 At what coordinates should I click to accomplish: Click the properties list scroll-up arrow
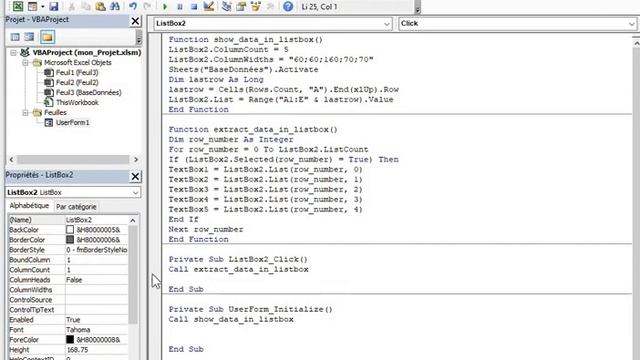pos(133,220)
